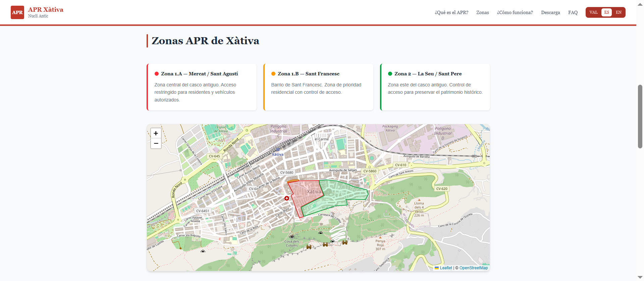Click the red APR logo icon
Viewport: 644px width, 281px height.
(17, 12)
